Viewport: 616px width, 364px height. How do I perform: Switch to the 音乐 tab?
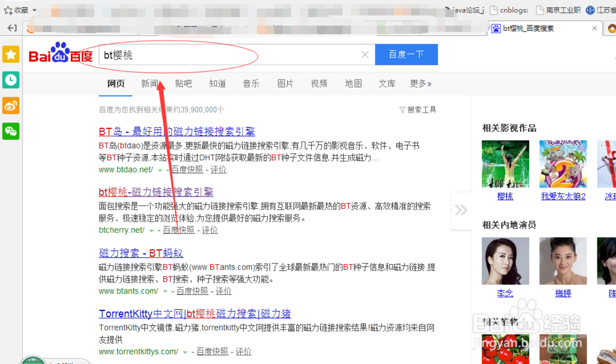(x=251, y=83)
